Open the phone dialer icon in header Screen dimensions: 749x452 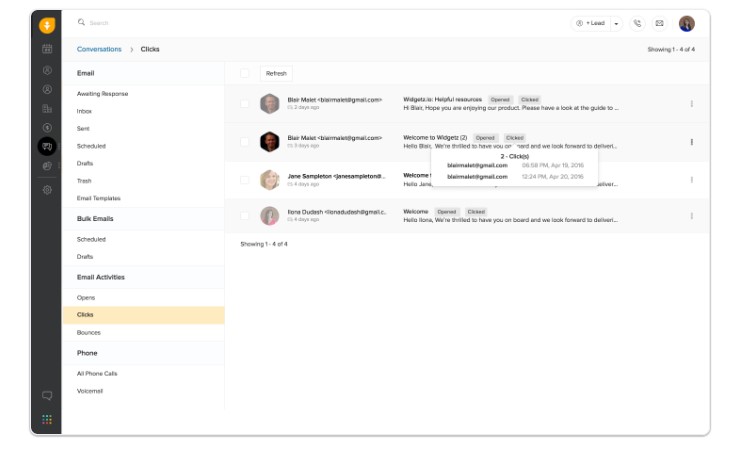638,23
